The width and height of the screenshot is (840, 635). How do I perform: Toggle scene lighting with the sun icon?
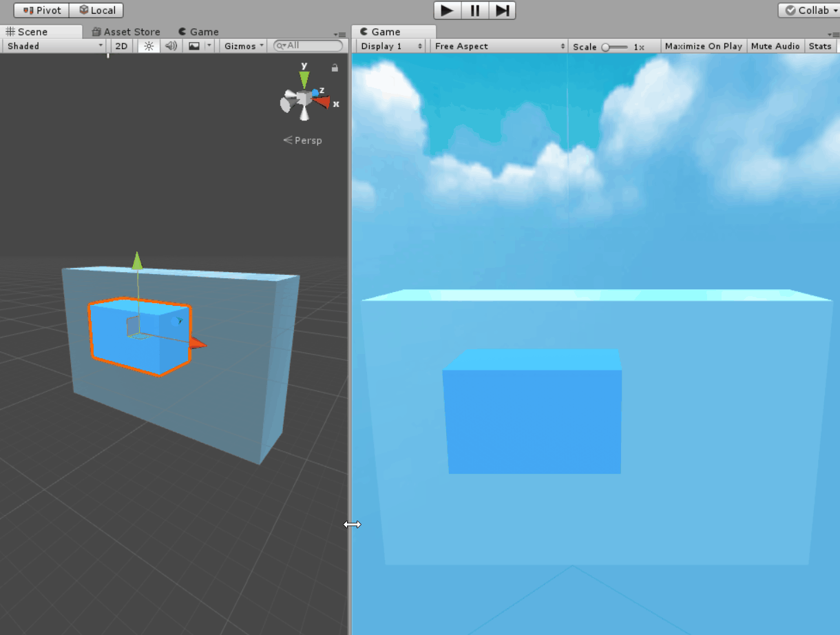149,46
